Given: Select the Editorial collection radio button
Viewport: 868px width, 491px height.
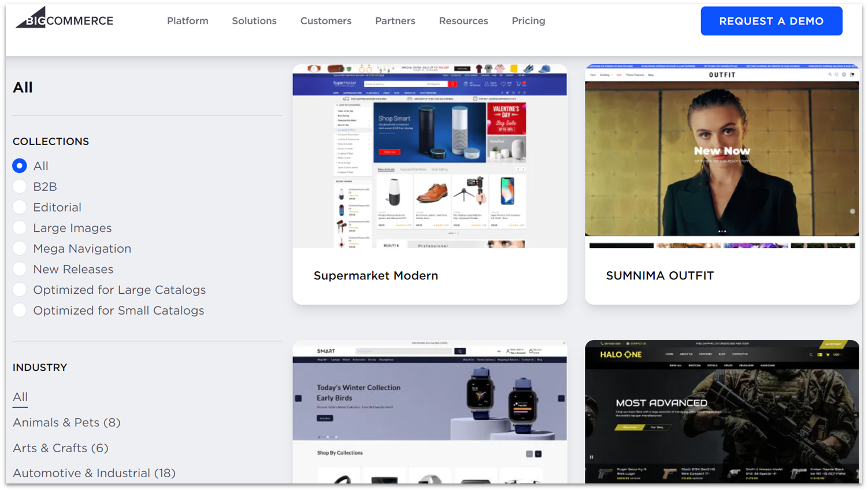Looking at the screenshot, I should (x=20, y=207).
